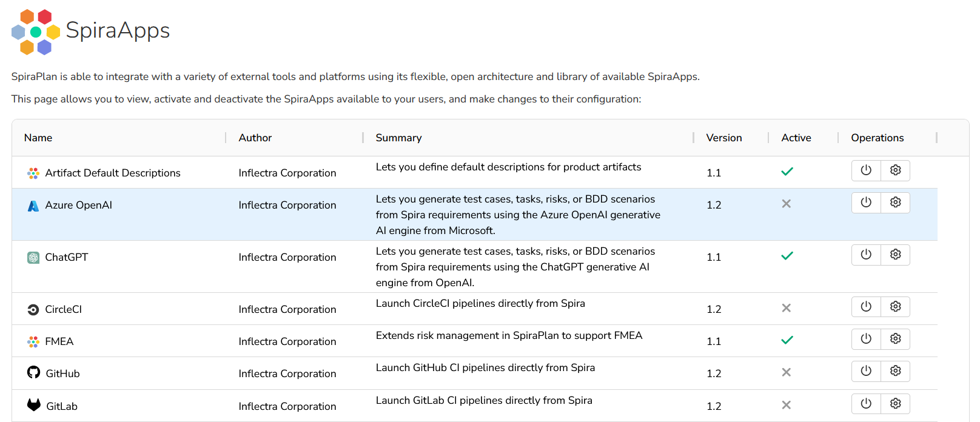Click the GitLab fox icon
The image size is (980, 422).
click(x=34, y=405)
